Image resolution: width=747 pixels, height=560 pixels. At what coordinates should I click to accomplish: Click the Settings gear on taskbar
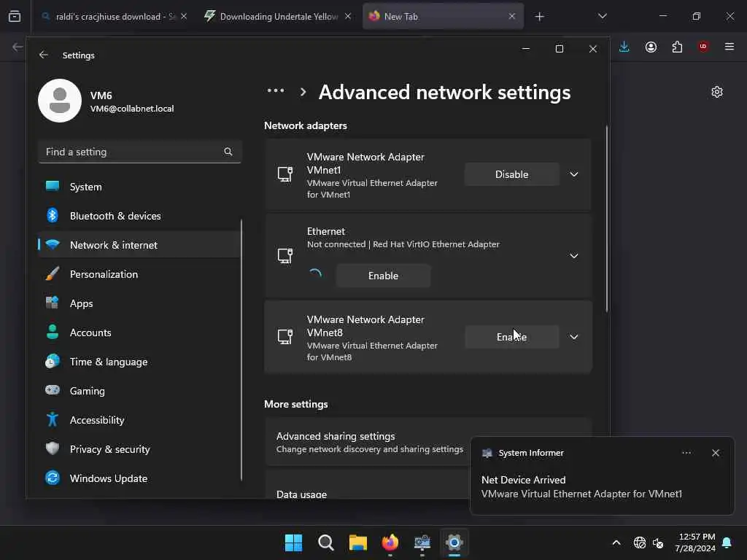click(x=454, y=542)
